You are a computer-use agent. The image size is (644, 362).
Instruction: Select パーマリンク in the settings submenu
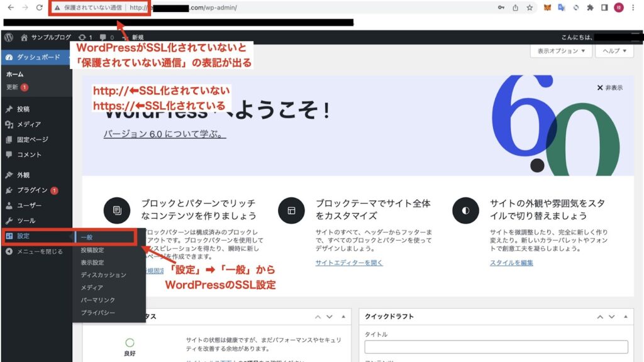point(97,300)
